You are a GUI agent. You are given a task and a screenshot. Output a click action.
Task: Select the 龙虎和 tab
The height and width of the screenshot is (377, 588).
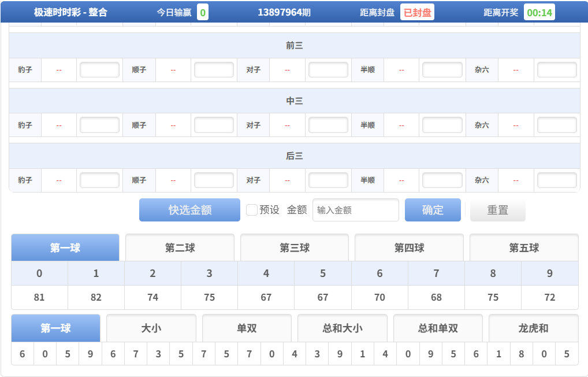coord(533,328)
